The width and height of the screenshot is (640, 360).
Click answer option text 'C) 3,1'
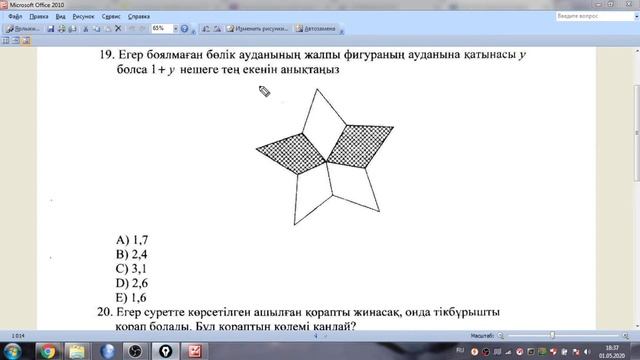(x=131, y=269)
